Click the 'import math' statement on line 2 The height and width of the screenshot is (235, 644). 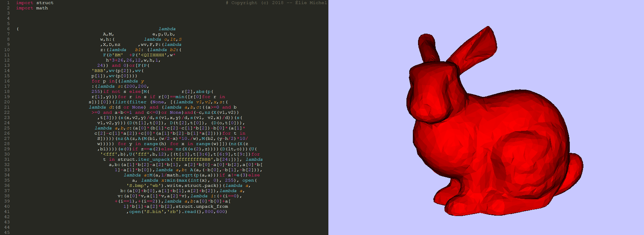pyautogui.click(x=32, y=8)
